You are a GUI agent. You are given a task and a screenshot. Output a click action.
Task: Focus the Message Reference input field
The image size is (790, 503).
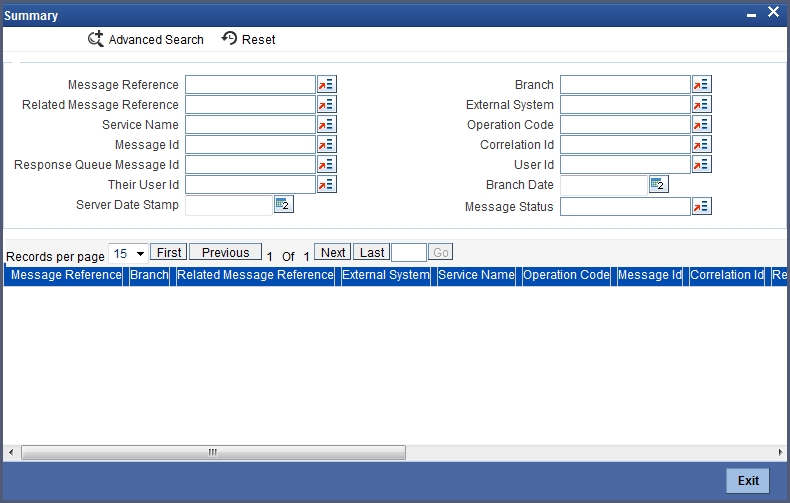(x=250, y=84)
